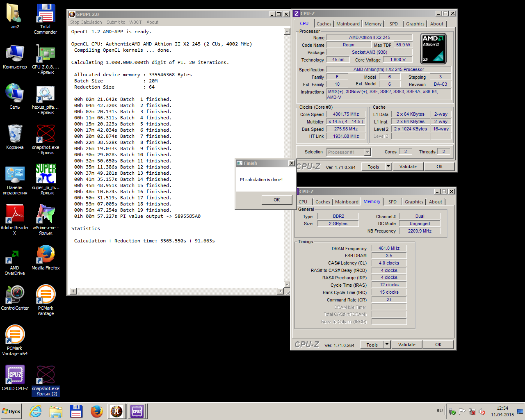Select the Core Speed 4001.75 MHz value
The height and width of the screenshot is (420, 525).
346,114
